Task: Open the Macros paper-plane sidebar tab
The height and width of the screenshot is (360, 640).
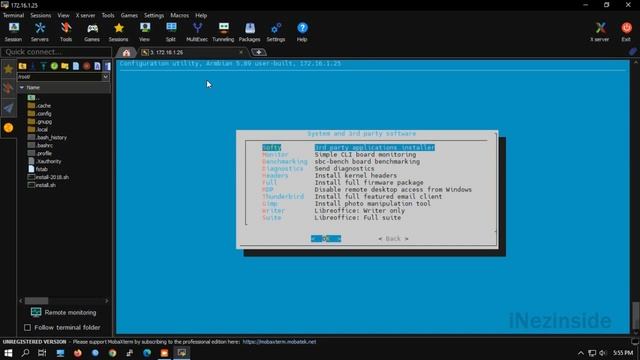Action: coord(8,108)
